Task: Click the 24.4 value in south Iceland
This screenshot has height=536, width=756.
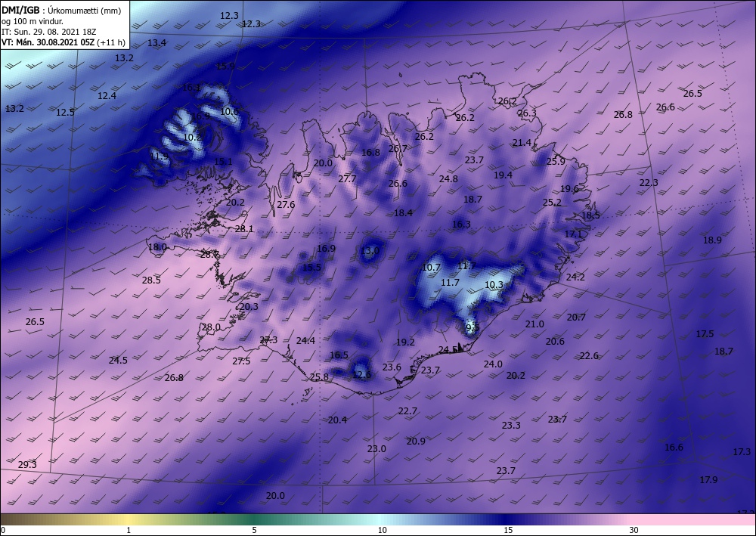Action: pos(305,341)
